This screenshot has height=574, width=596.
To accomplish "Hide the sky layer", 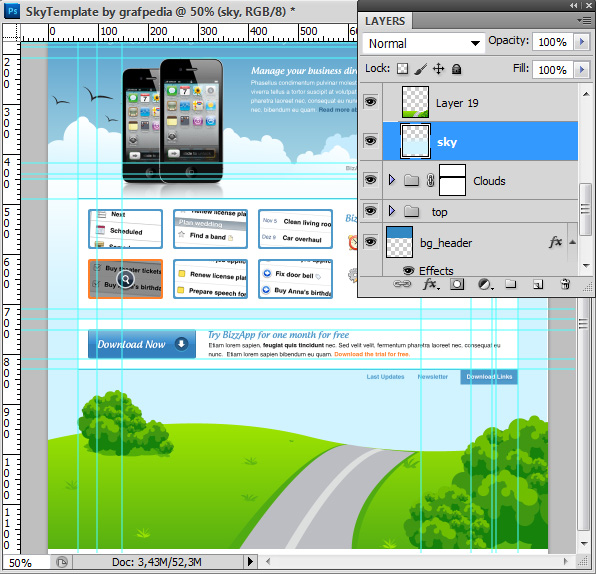I will coord(371,141).
